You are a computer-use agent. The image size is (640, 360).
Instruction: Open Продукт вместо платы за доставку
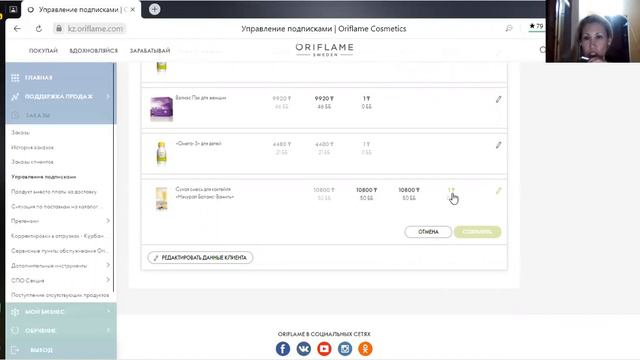[x=54, y=191]
